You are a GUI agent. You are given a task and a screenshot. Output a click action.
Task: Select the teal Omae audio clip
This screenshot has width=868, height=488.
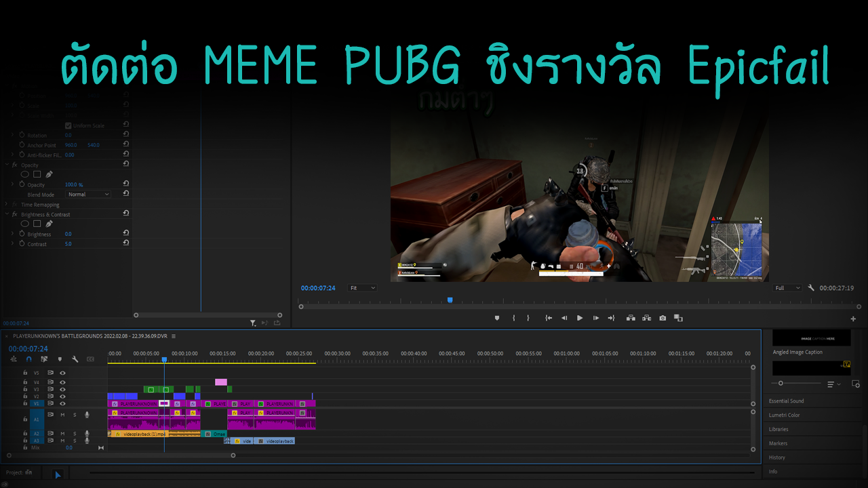pyautogui.click(x=214, y=434)
